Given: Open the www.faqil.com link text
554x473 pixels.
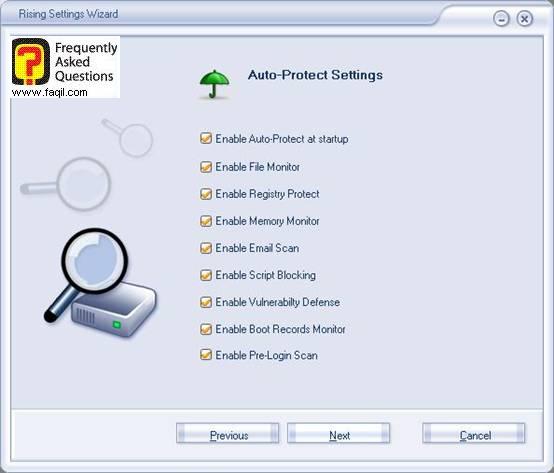Looking at the screenshot, I should coord(49,93).
